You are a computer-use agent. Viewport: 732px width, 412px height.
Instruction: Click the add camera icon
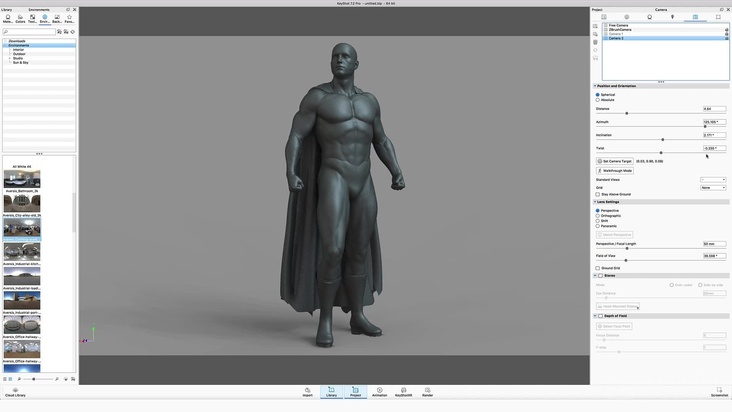[x=595, y=26]
